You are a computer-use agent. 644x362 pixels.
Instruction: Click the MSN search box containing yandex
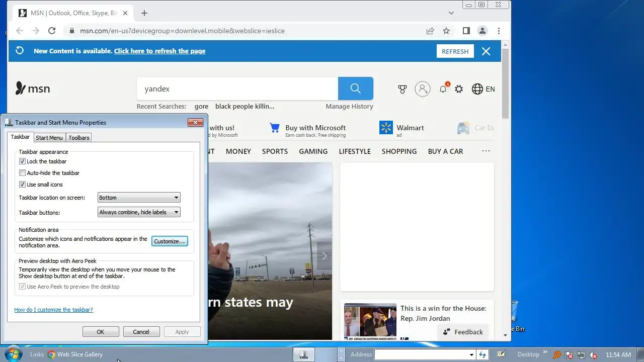(x=237, y=88)
